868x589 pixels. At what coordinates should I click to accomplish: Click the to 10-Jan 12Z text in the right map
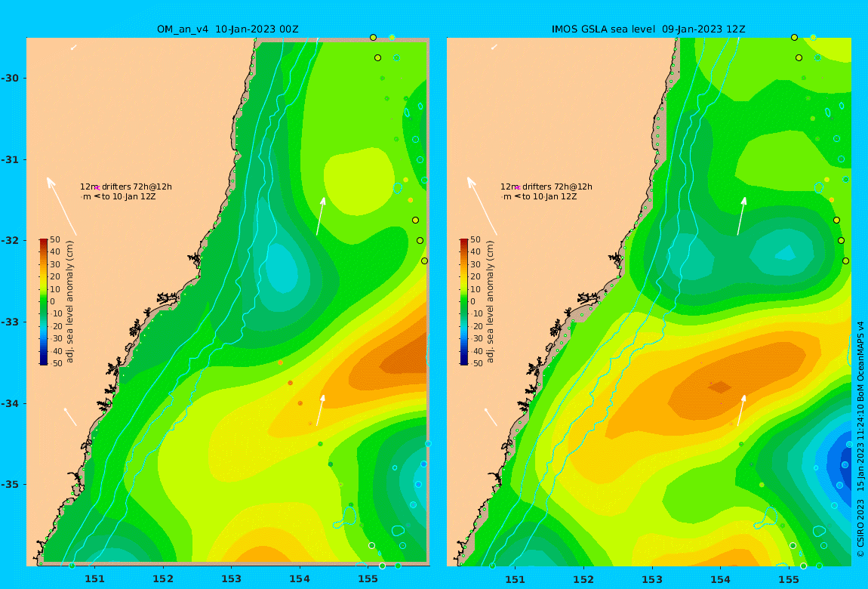pos(550,196)
